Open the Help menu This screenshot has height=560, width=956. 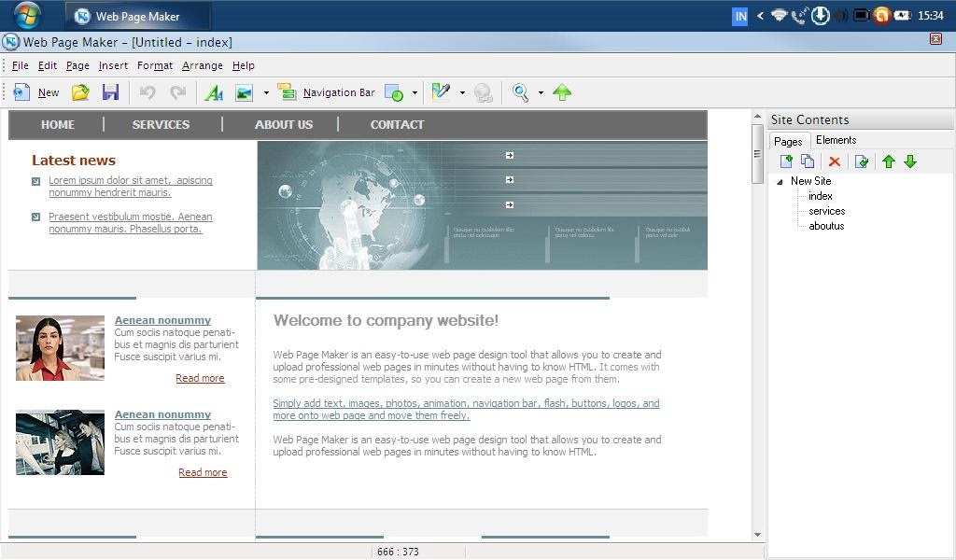(x=244, y=65)
